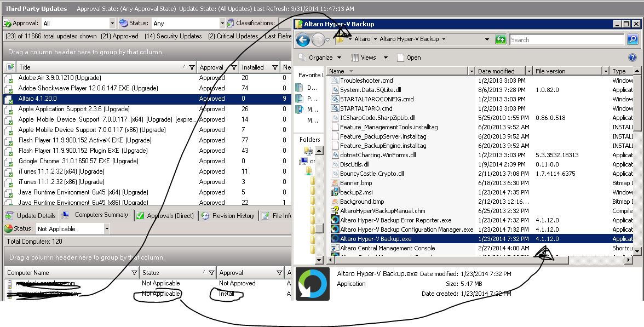This screenshot has height=327, width=644.
Task: Switch to the Revision History tab
Action: [228, 216]
